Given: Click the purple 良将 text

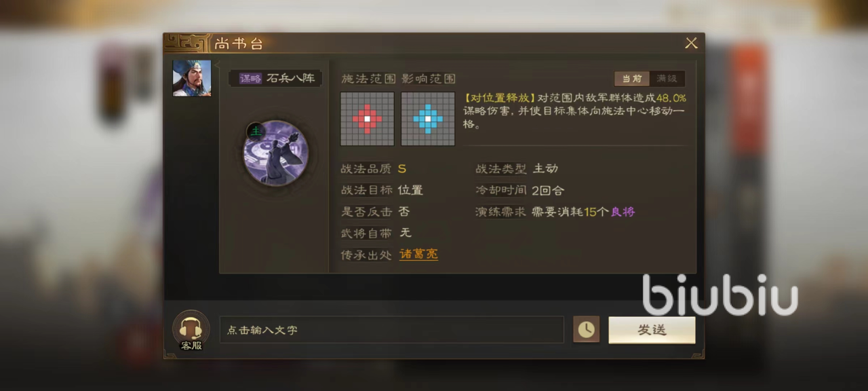Looking at the screenshot, I should click(623, 212).
